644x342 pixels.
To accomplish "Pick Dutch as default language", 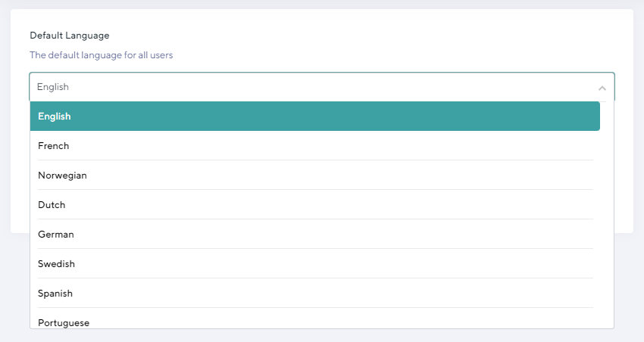I will (315, 205).
